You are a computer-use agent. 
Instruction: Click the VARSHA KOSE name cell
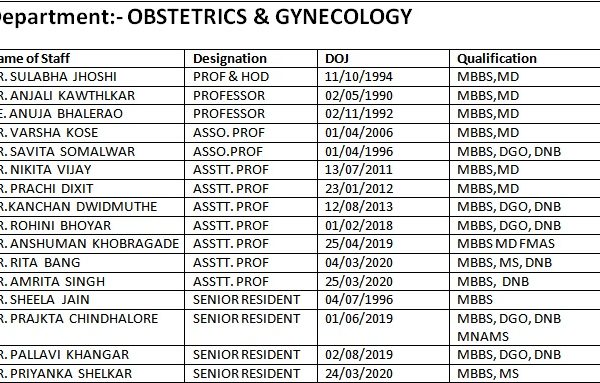pyautogui.click(x=92, y=133)
